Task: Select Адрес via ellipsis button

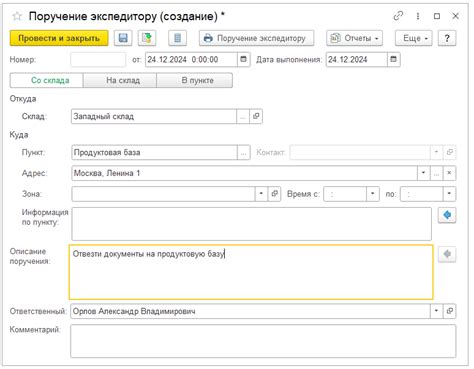Action: click(436, 173)
